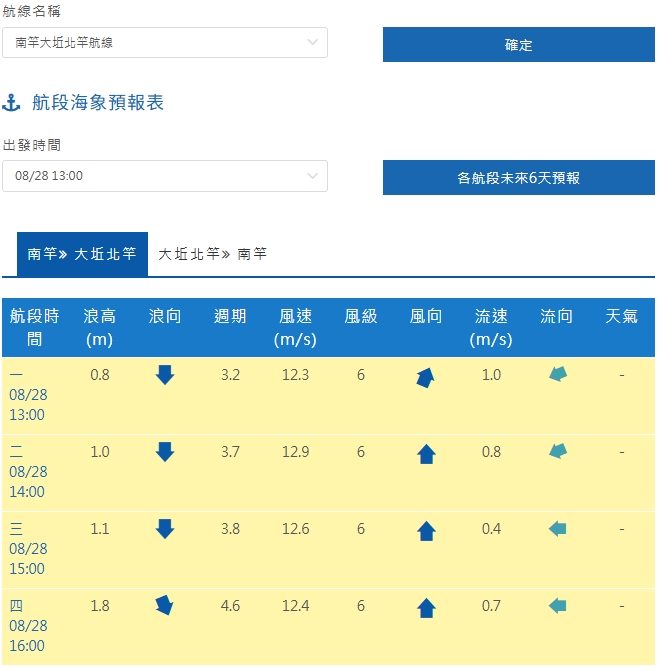Open the 出發時間 departure time dropdown
The height and width of the screenshot is (670, 663).
tap(165, 176)
